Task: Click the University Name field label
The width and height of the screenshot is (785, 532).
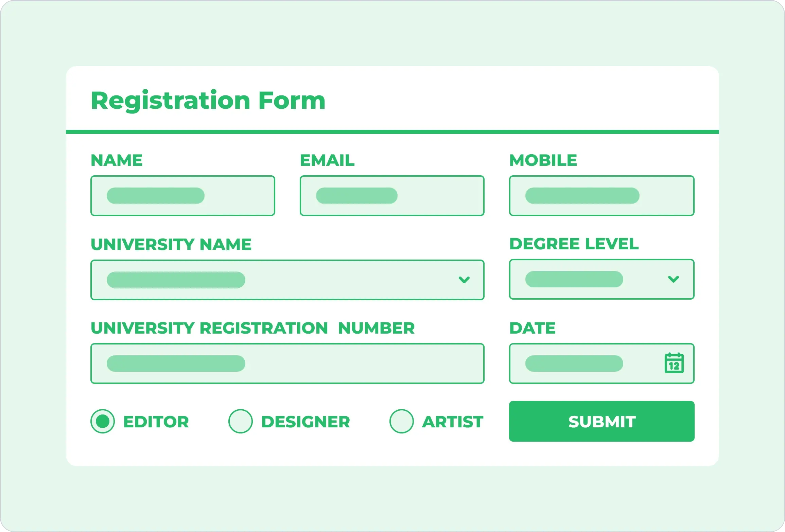Action: 171,244
